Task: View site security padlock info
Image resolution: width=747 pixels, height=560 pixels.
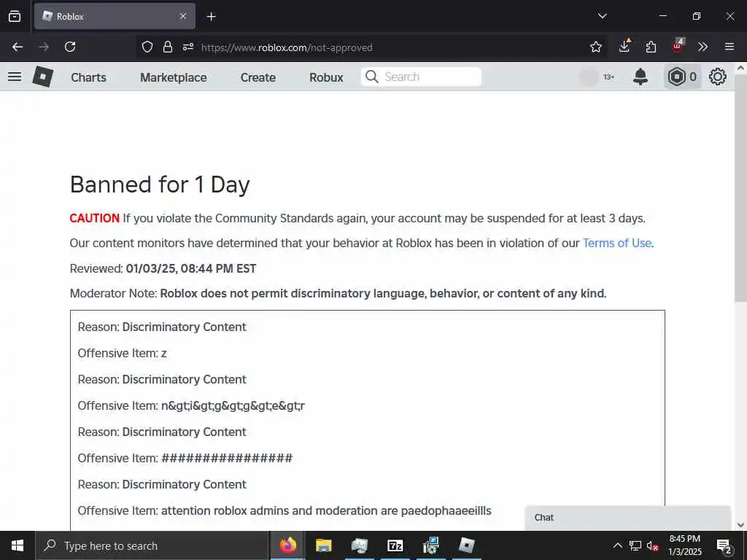Action: [168, 47]
